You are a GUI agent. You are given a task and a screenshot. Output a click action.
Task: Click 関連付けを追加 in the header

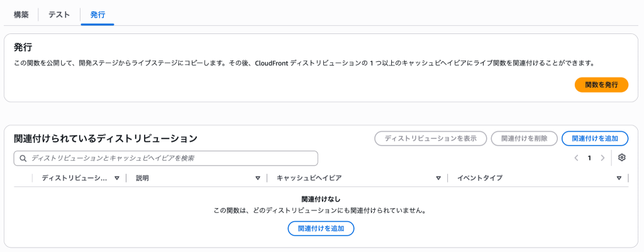coord(595,139)
